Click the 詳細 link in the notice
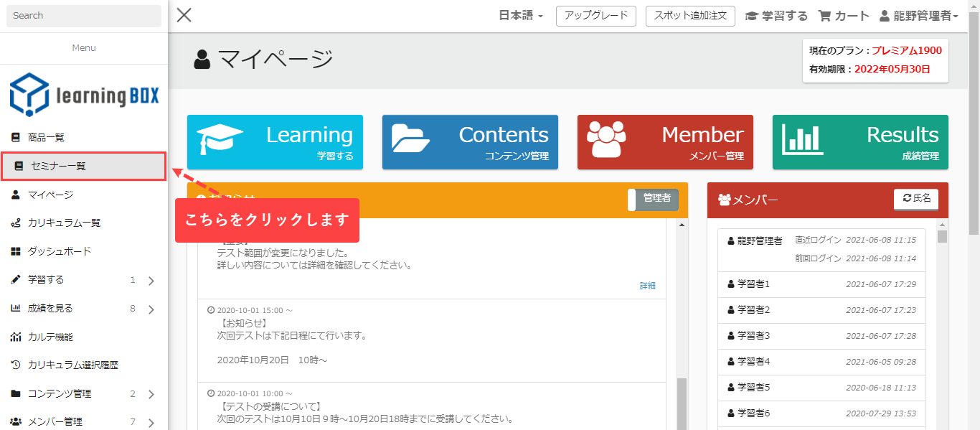Screen dimensions: 980x430 coord(647,286)
